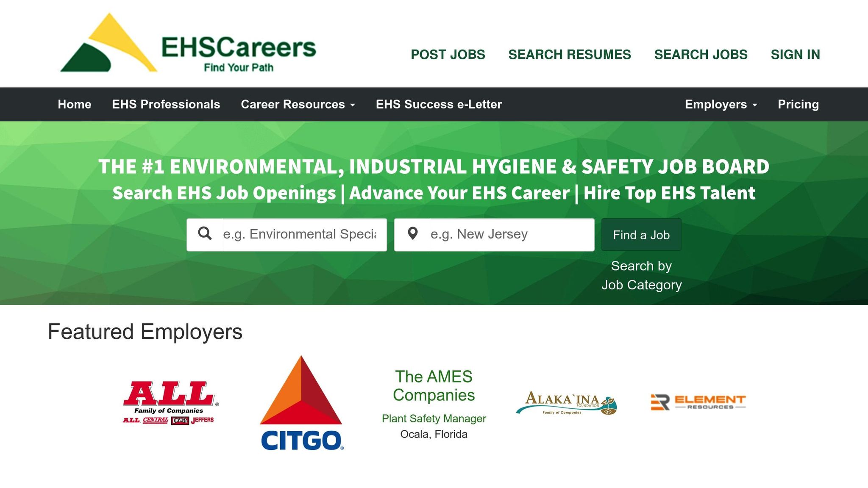Expand the Employers dropdown menu
This screenshot has height=488, width=868.
click(721, 104)
